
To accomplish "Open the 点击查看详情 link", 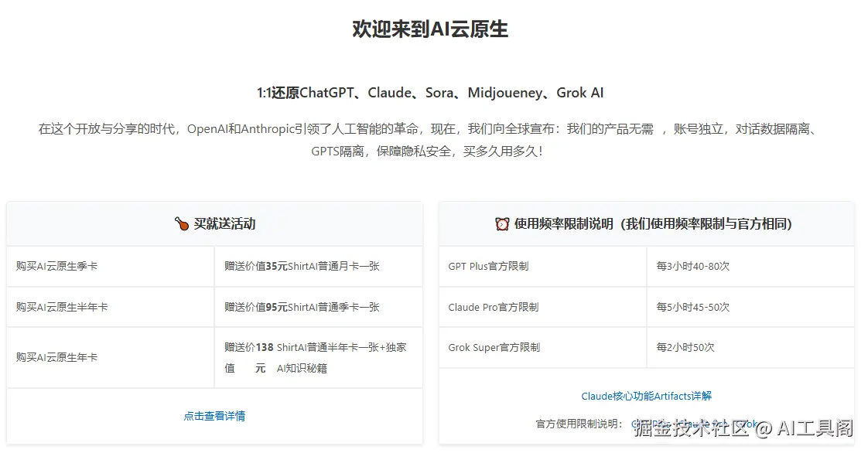I will pos(214,416).
